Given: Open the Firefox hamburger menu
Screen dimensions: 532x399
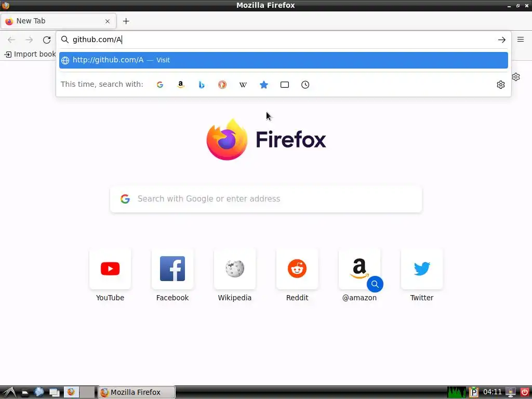Looking at the screenshot, I should 521,39.
